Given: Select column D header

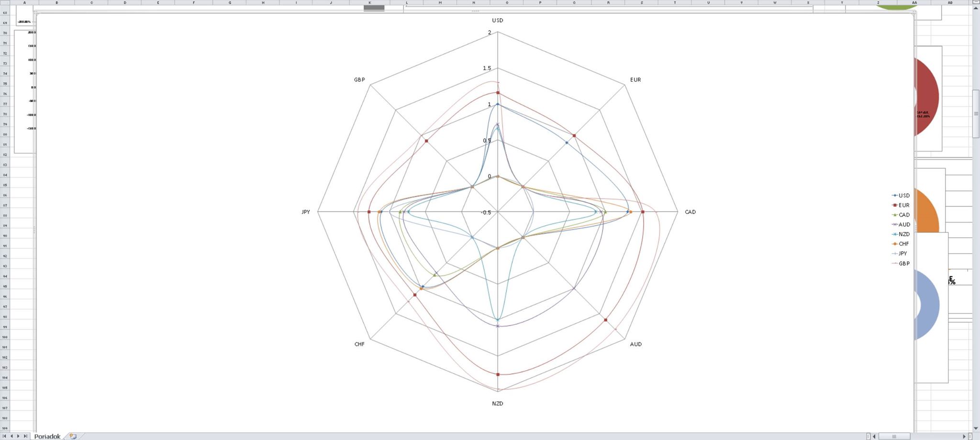Looking at the screenshot, I should pyautogui.click(x=125, y=2).
